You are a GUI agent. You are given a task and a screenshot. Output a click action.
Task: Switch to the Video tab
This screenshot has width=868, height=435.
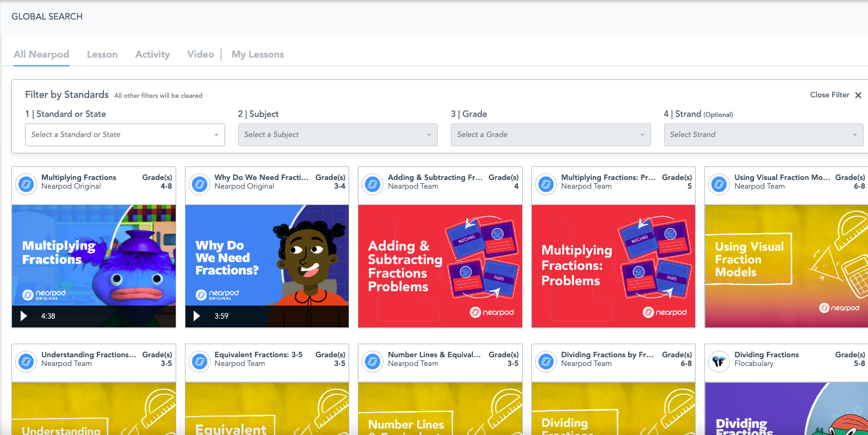201,54
